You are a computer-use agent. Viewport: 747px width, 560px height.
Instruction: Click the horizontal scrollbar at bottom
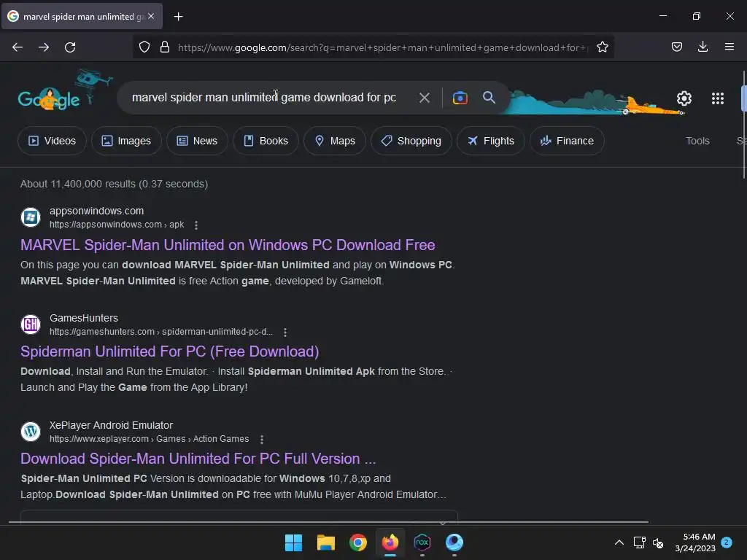point(329,522)
